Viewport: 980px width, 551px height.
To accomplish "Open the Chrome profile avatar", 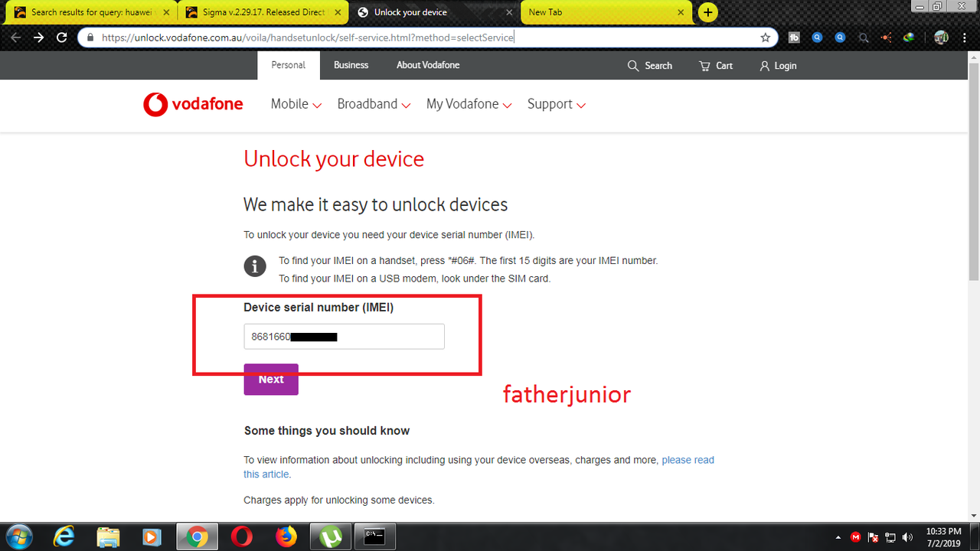I will pos(941,37).
